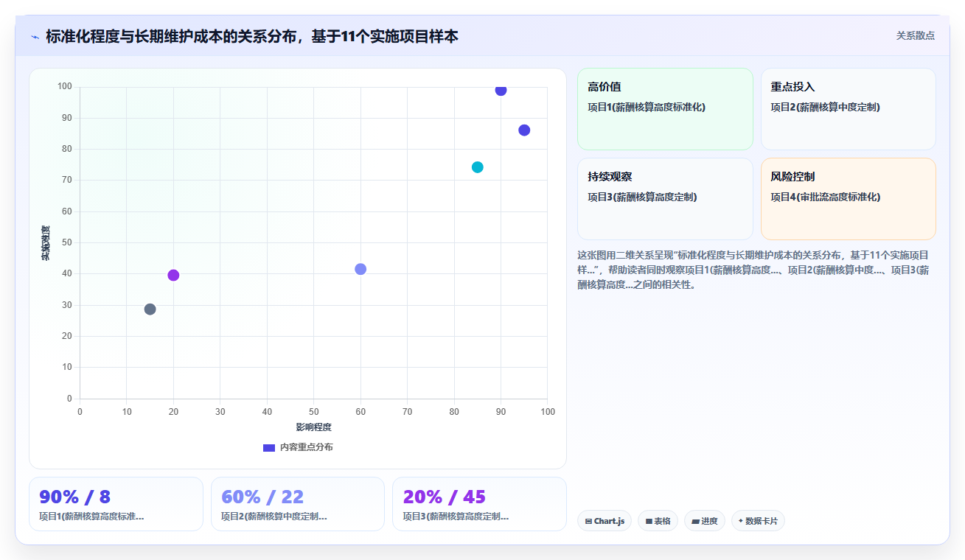The height and width of the screenshot is (560, 965).
Task: Click the truncated 项目3 caption under 20% / 45
Action: pyautogui.click(x=456, y=517)
